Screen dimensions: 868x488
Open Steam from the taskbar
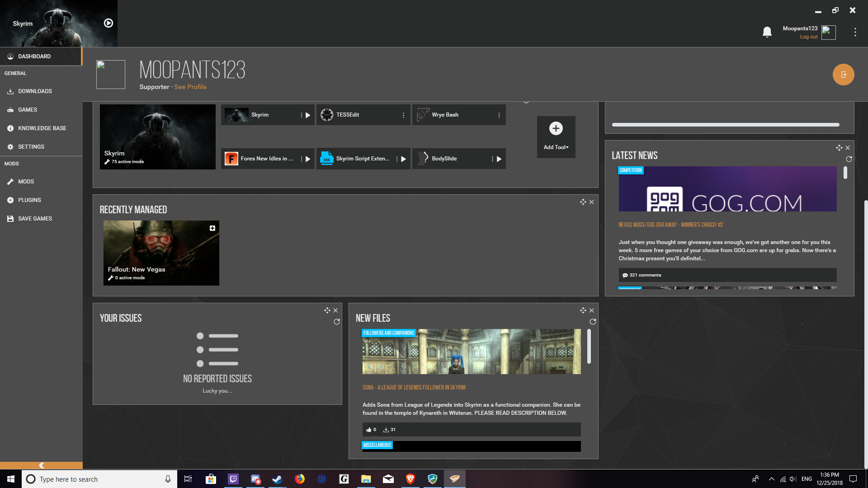(x=277, y=479)
